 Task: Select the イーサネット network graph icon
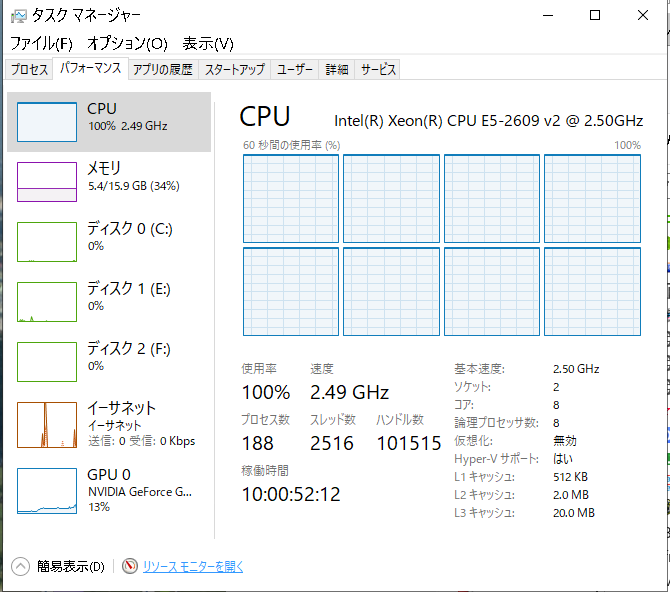[x=47, y=425]
